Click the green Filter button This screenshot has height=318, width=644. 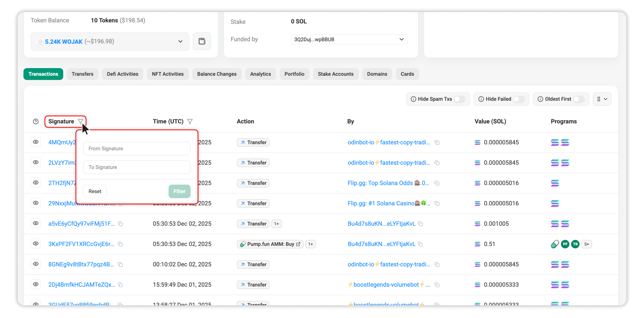tap(179, 191)
